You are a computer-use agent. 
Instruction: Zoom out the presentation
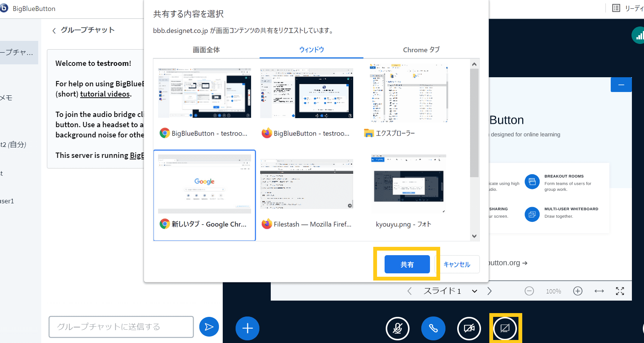click(529, 291)
